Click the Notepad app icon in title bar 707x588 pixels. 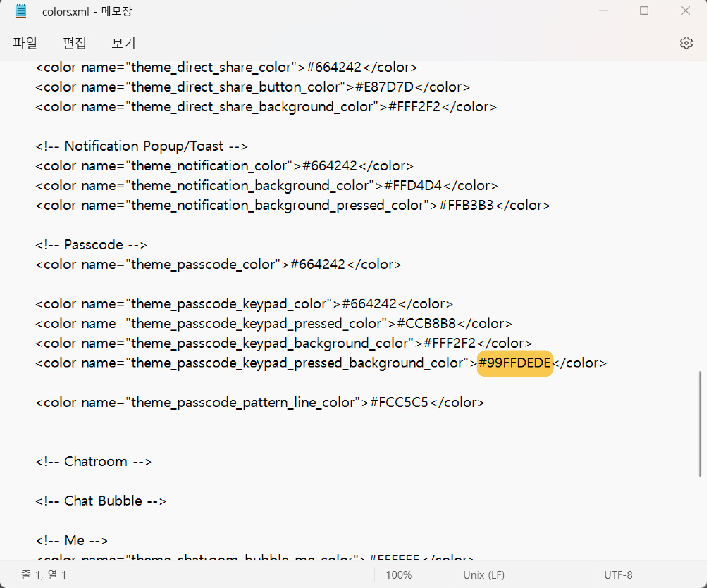pyautogui.click(x=21, y=11)
